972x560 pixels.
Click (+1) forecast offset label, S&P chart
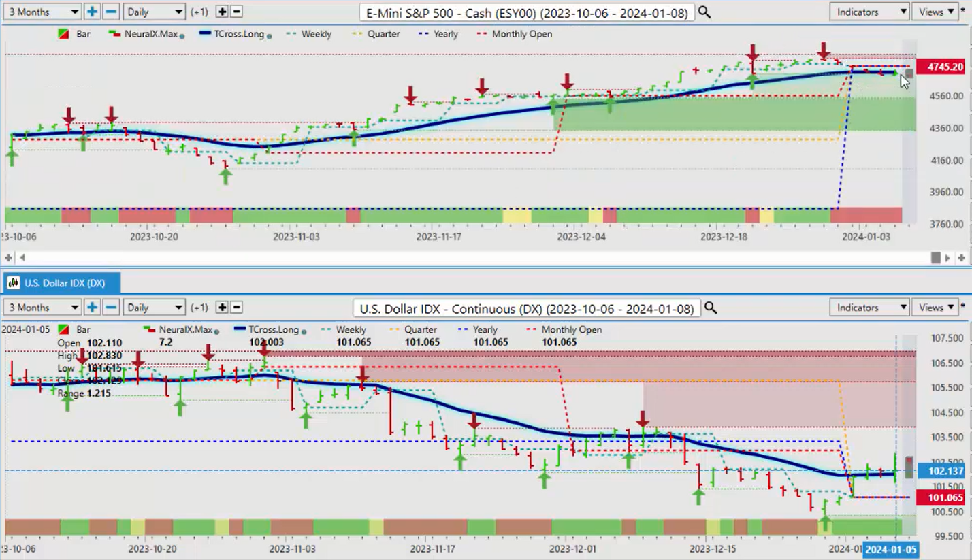[x=200, y=12]
